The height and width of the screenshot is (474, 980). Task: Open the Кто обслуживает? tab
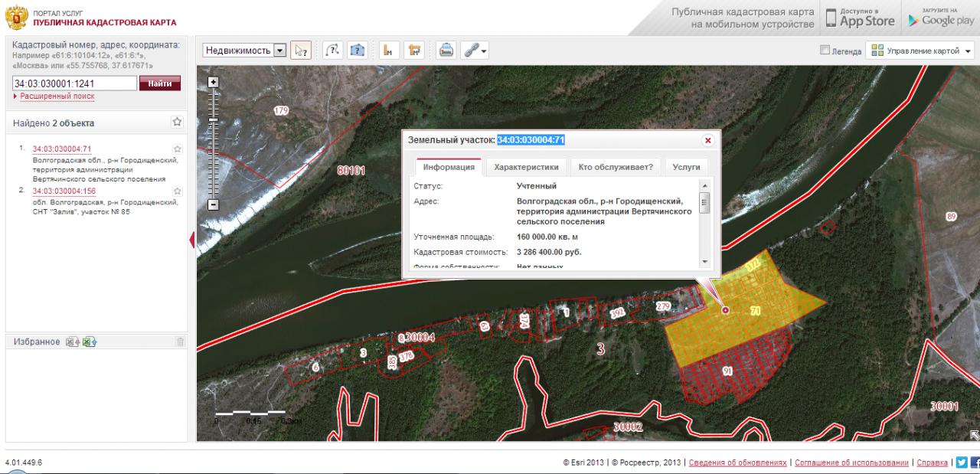pyautogui.click(x=616, y=167)
